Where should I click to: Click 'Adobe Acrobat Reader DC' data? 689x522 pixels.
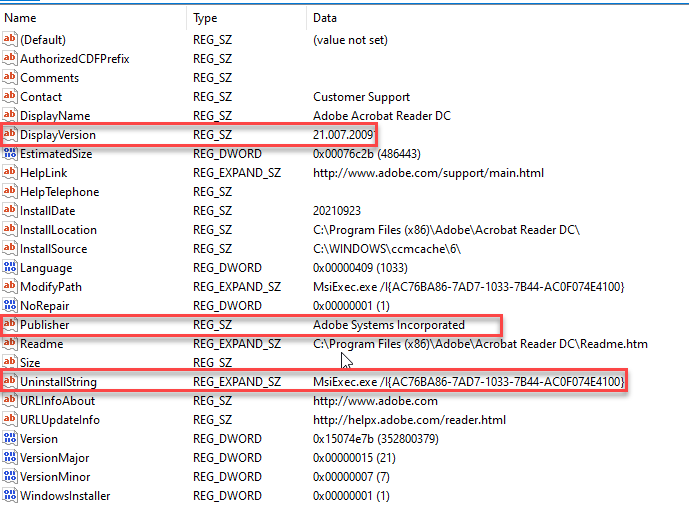pos(382,116)
